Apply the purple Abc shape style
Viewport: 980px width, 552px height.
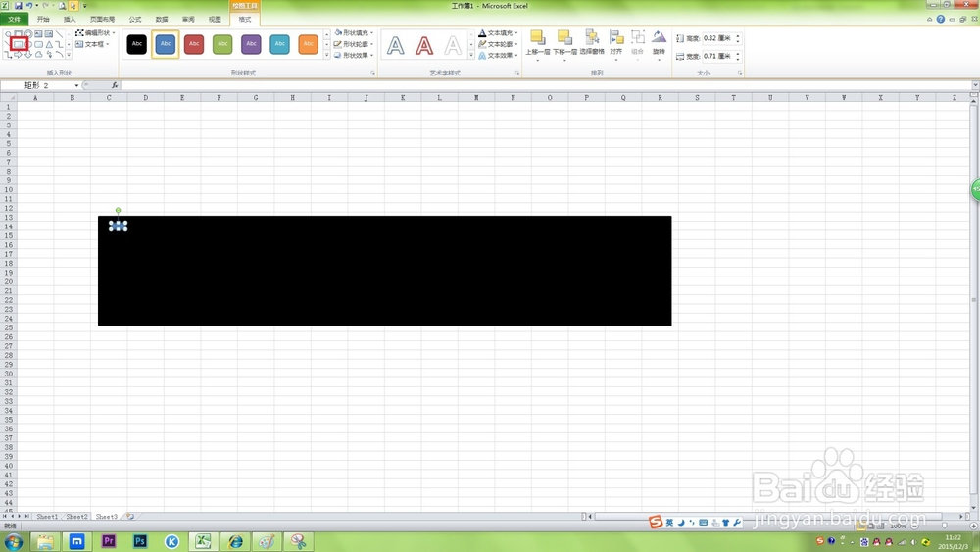click(x=251, y=44)
